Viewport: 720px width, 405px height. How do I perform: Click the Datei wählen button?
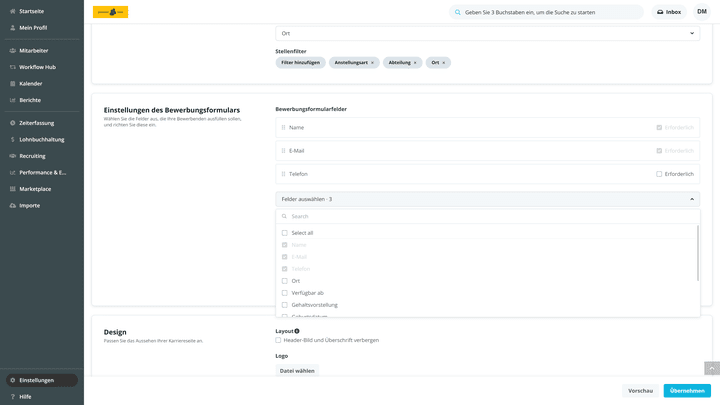(x=297, y=371)
